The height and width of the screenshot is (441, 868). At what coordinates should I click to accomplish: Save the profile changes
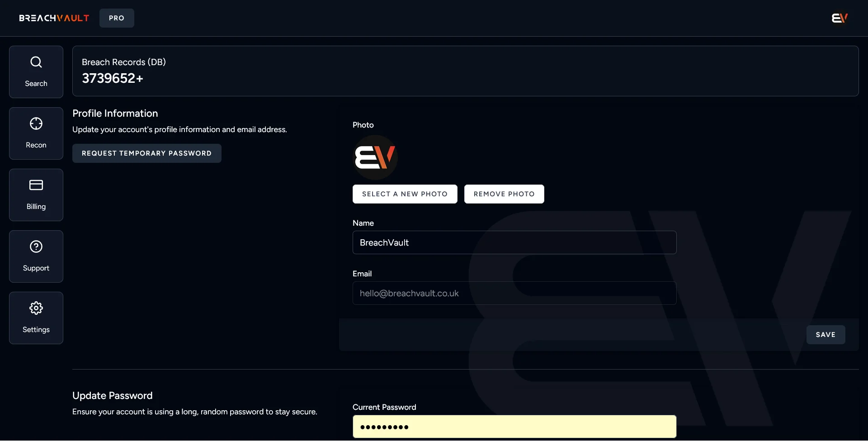point(826,335)
